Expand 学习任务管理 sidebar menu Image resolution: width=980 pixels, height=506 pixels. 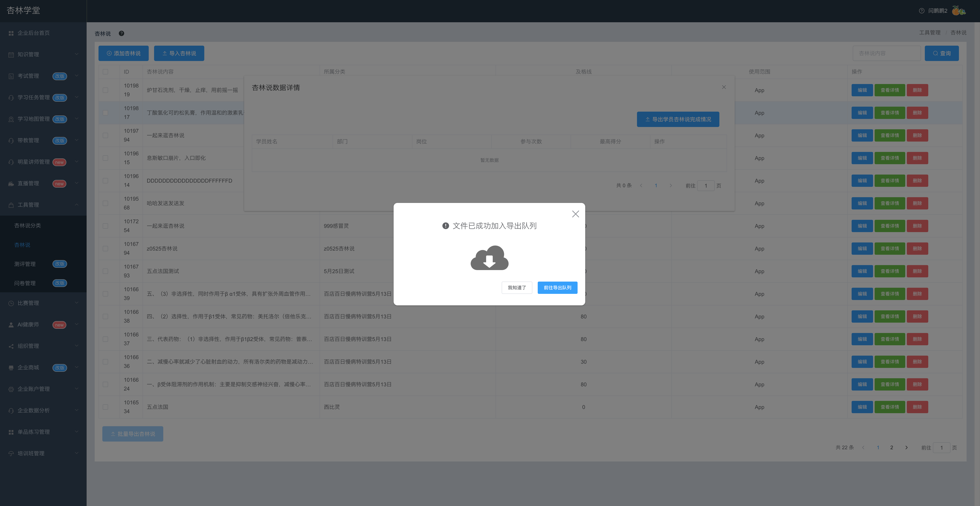[43, 97]
